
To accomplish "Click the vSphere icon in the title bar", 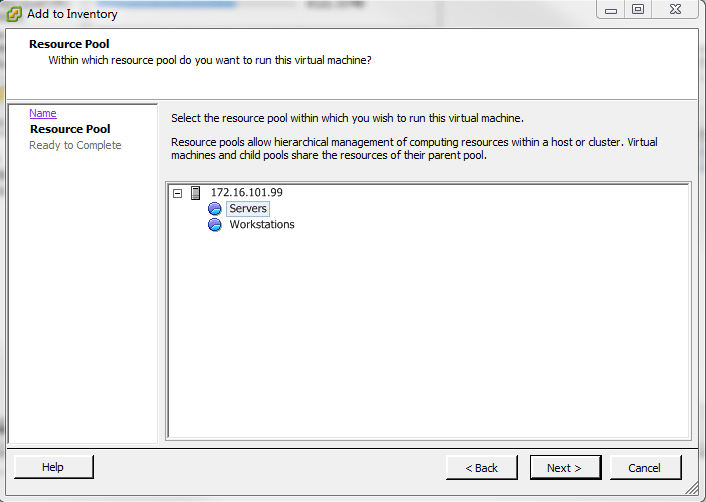I will tap(15, 14).
